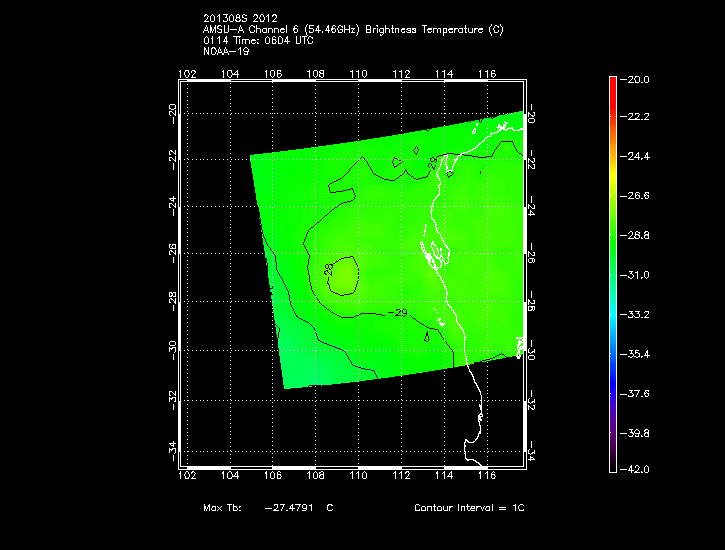Click the red top end of colorbar
725x550 pixels.
[613, 80]
